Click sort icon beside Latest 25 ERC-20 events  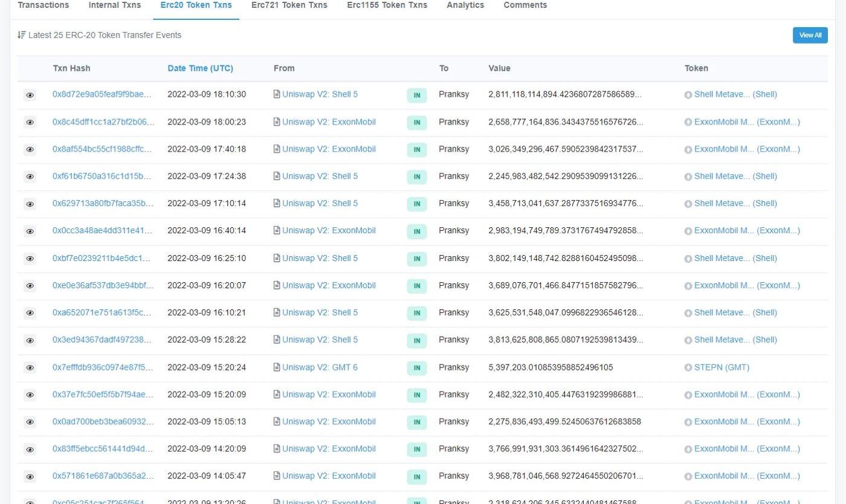pyautogui.click(x=22, y=35)
